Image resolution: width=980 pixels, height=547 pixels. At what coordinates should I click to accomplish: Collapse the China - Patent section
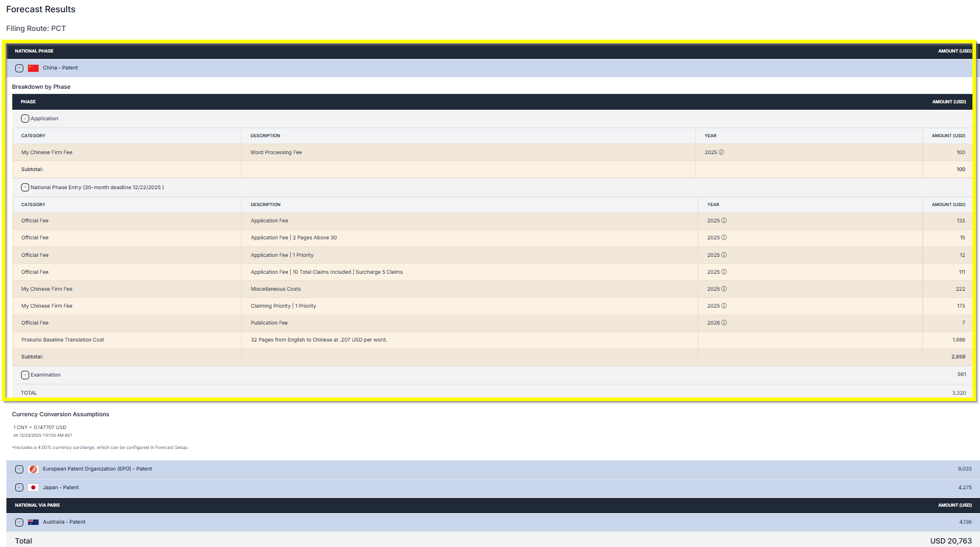tap(19, 68)
